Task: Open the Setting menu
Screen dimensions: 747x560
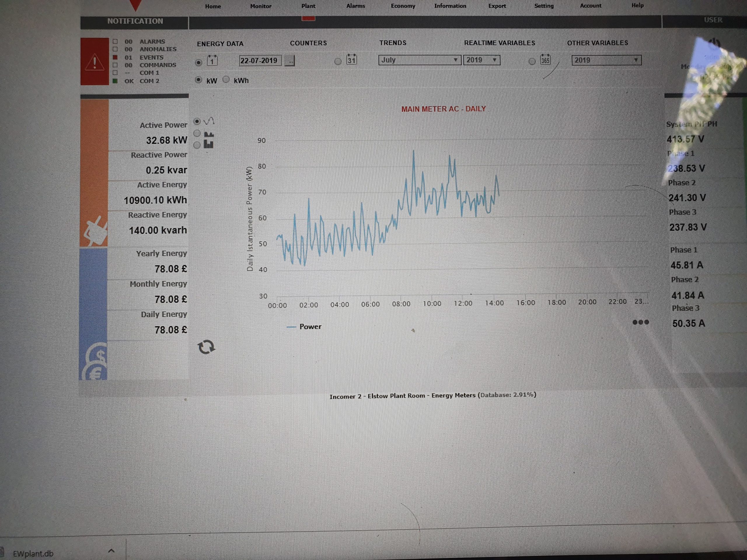Action: (x=544, y=6)
